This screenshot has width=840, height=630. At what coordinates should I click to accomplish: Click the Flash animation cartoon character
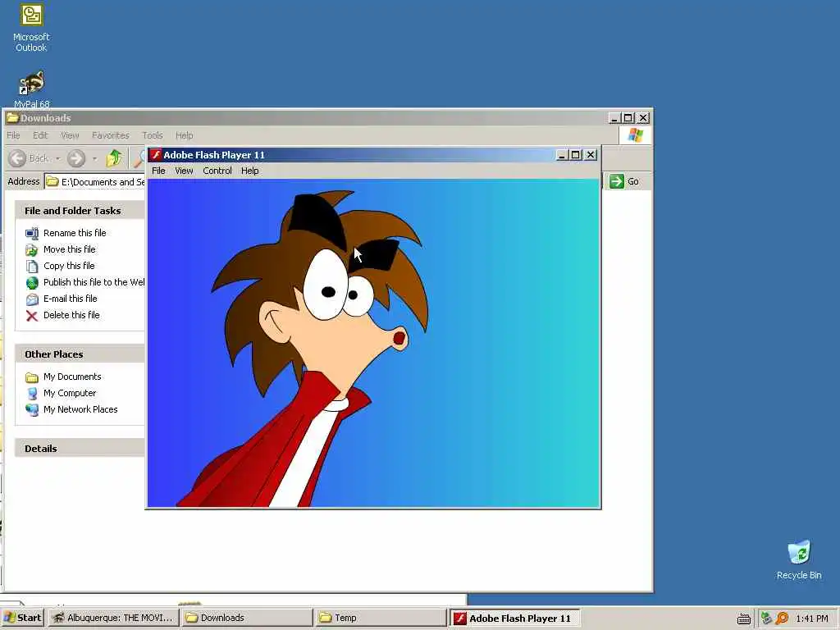click(x=321, y=348)
